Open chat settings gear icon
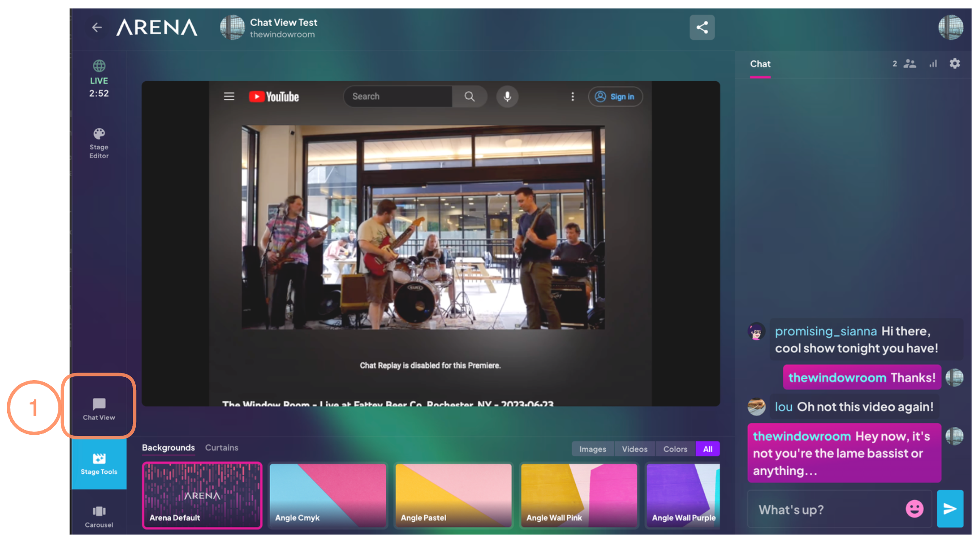Image resolution: width=980 pixels, height=543 pixels. pos(954,63)
